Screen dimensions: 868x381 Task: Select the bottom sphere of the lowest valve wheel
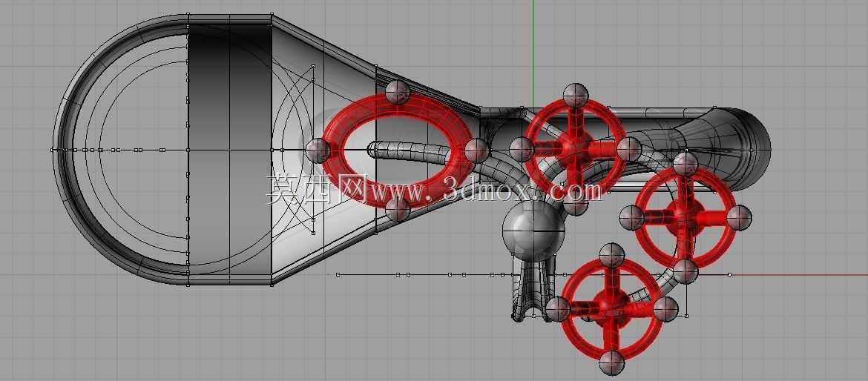[612, 362]
